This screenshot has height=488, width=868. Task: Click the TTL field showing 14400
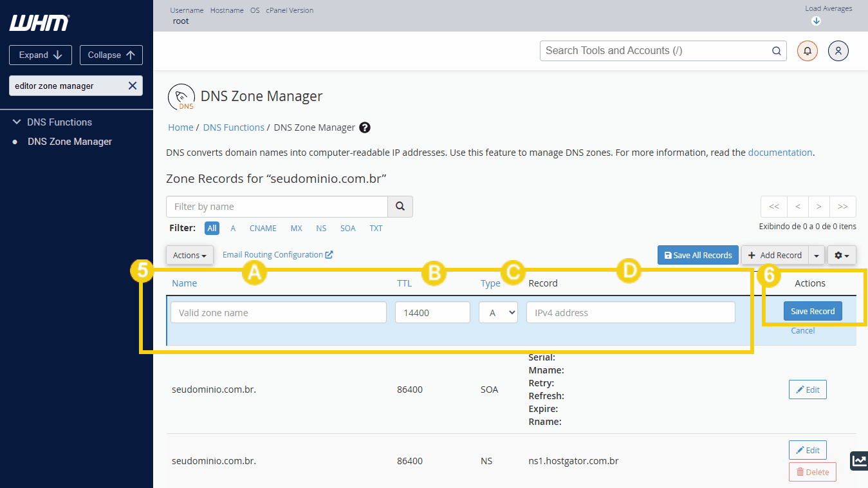pos(432,312)
